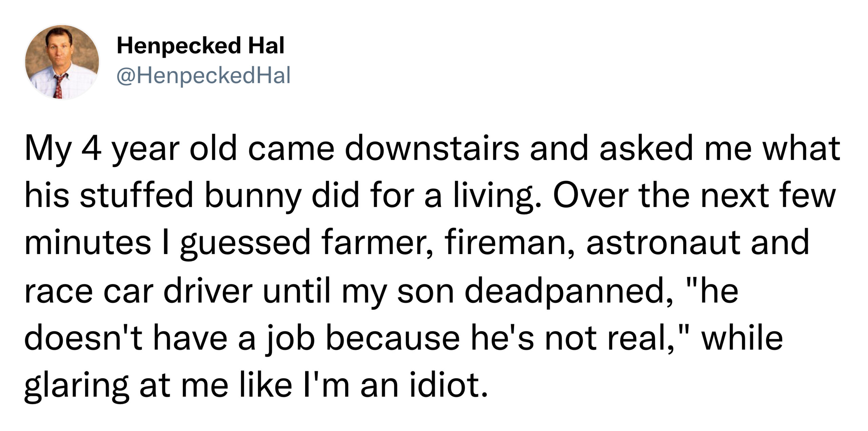Click the word "downstairs" in the tweet
Screen dimensions: 868x431
click(432, 149)
